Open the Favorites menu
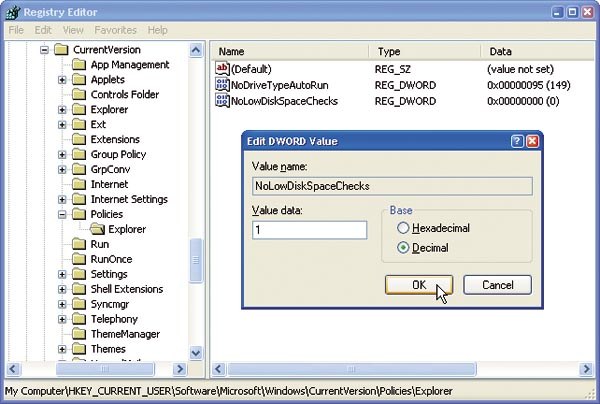600x404 pixels. pyautogui.click(x=115, y=30)
